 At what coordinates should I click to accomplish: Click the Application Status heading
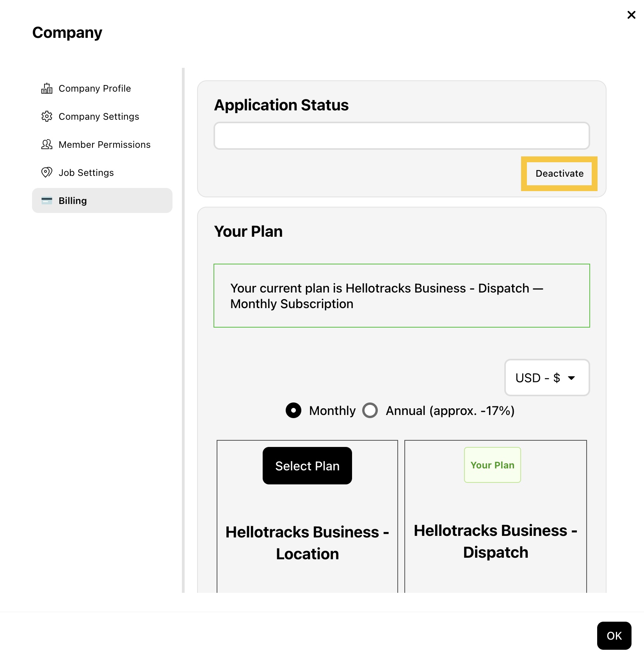(281, 105)
